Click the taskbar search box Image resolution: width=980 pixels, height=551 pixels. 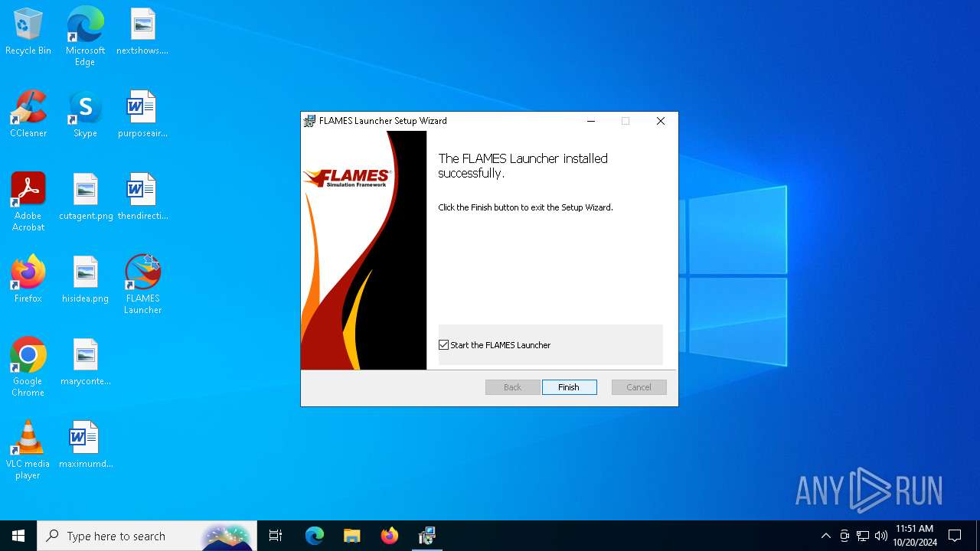[x=148, y=536]
